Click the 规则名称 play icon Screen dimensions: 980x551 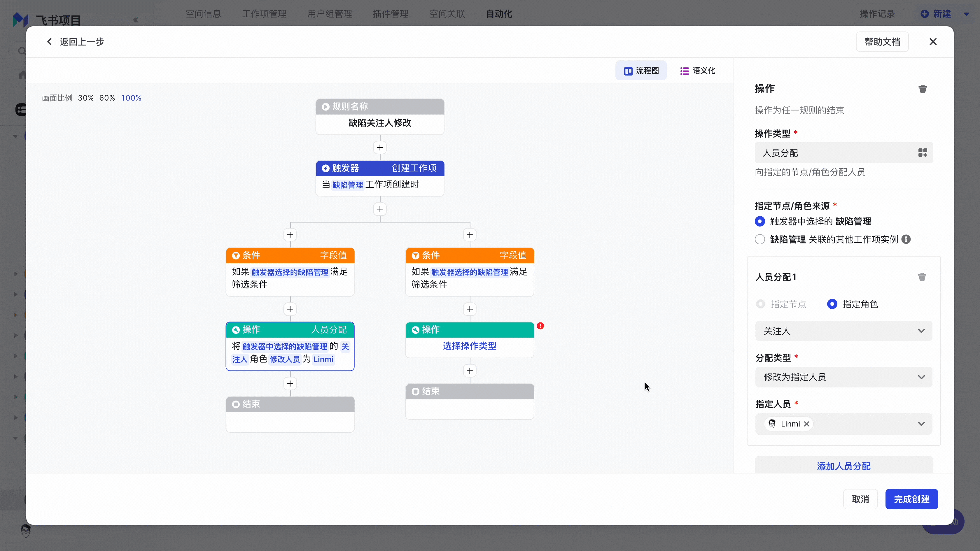point(326,107)
